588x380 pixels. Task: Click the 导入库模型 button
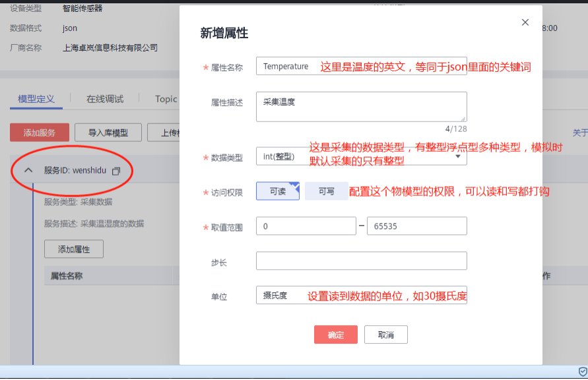point(108,132)
